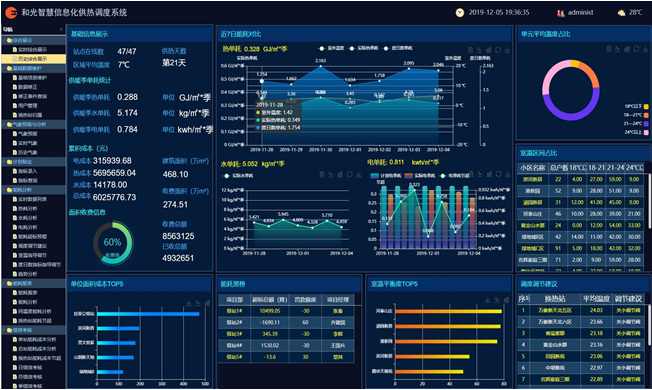Open 实时综合展示 in the navigation tree

32,49
